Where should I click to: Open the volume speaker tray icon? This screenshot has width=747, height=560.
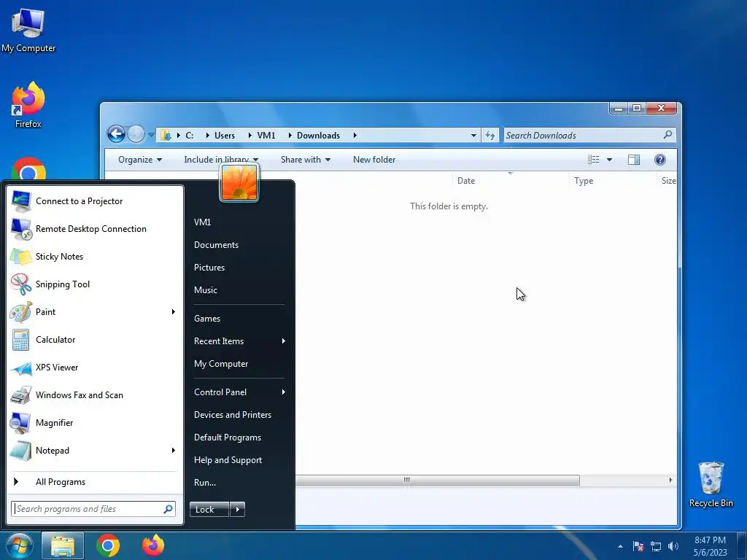click(x=673, y=546)
